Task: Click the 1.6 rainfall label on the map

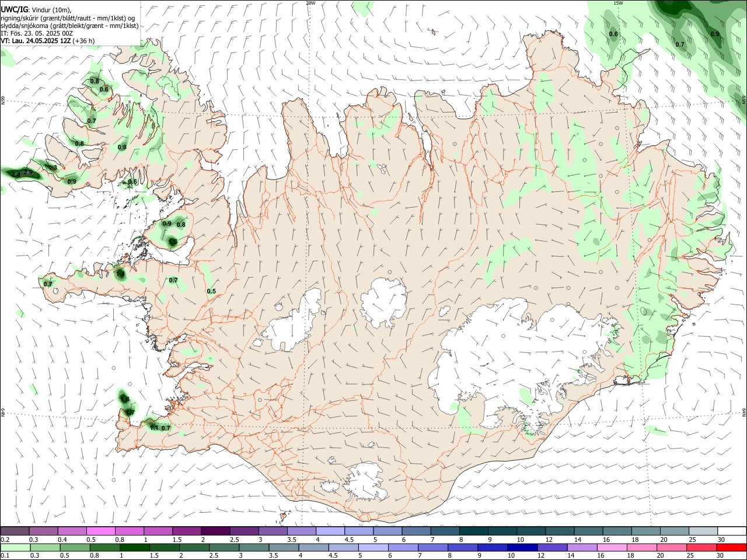Action: [173, 242]
